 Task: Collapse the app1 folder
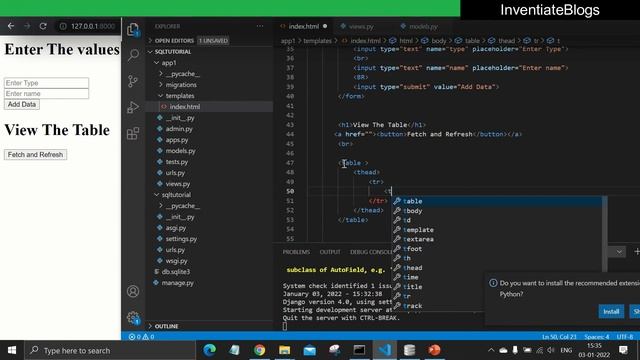tap(169, 63)
